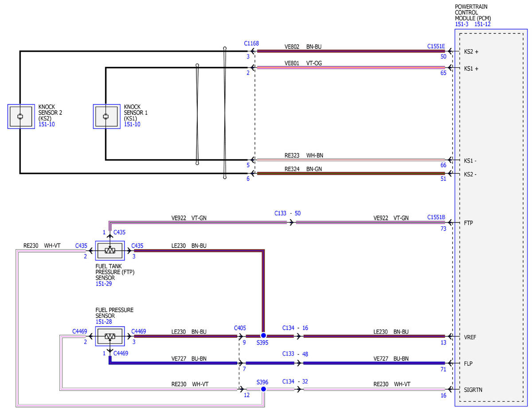Open the 151-29 FTP sensor reference
Screen dimensions: 532x411
coord(104,284)
